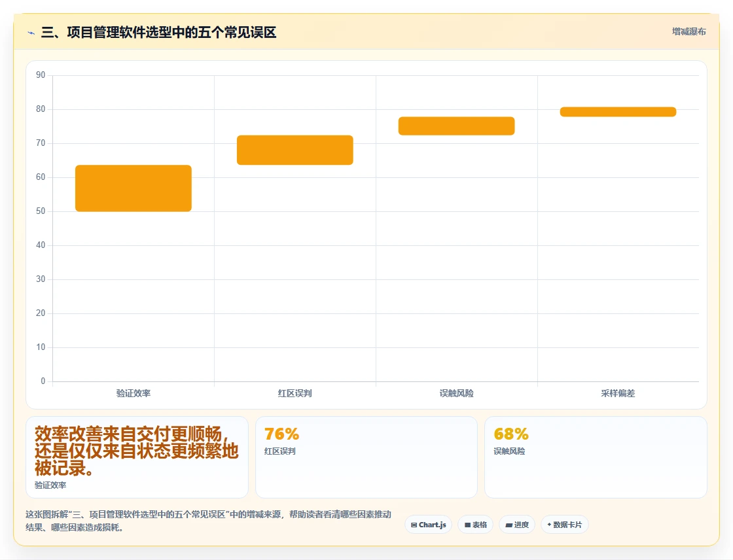Click the 误触风险 x-axis label

point(457,393)
